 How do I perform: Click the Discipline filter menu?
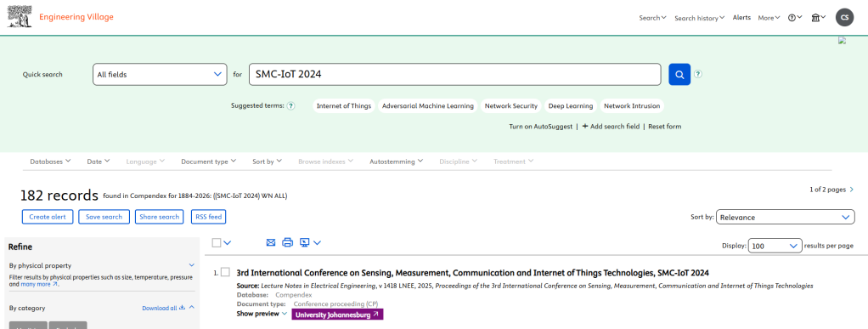(x=459, y=162)
